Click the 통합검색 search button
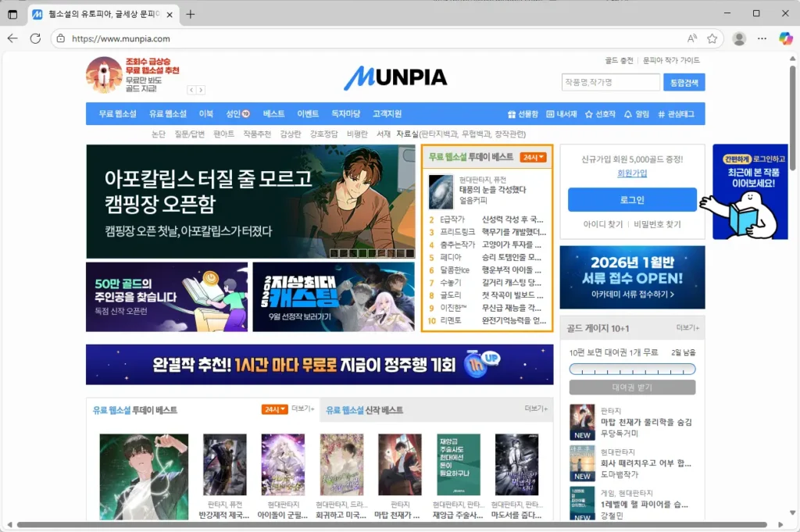 coord(684,82)
